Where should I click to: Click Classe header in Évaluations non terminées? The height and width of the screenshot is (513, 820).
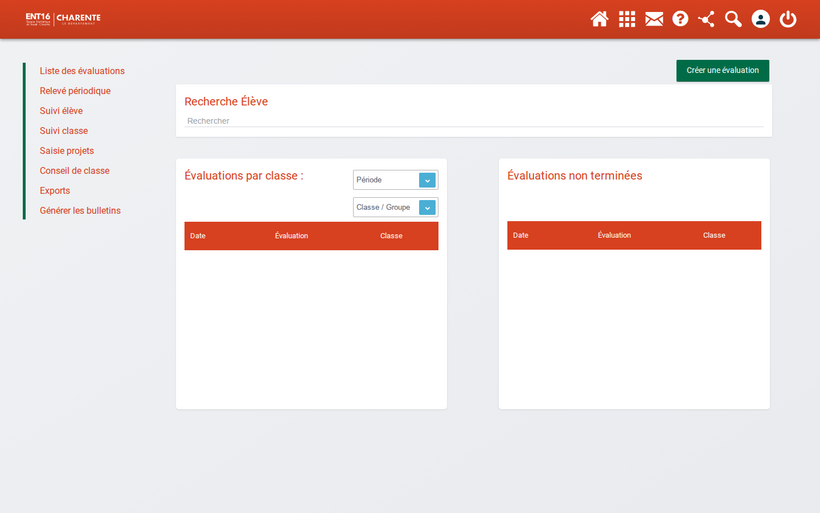pyautogui.click(x=714, y=235)
